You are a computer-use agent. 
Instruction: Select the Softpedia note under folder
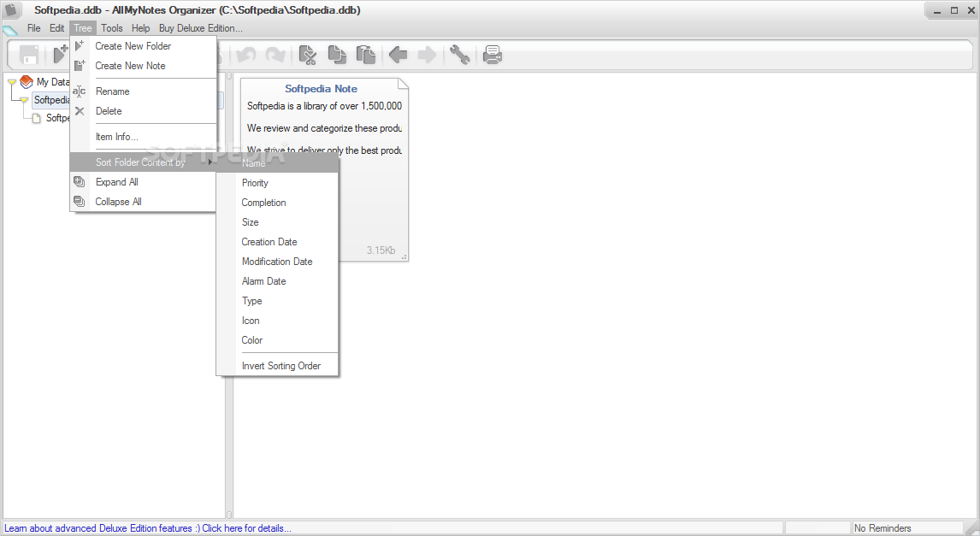pos(57,118)
